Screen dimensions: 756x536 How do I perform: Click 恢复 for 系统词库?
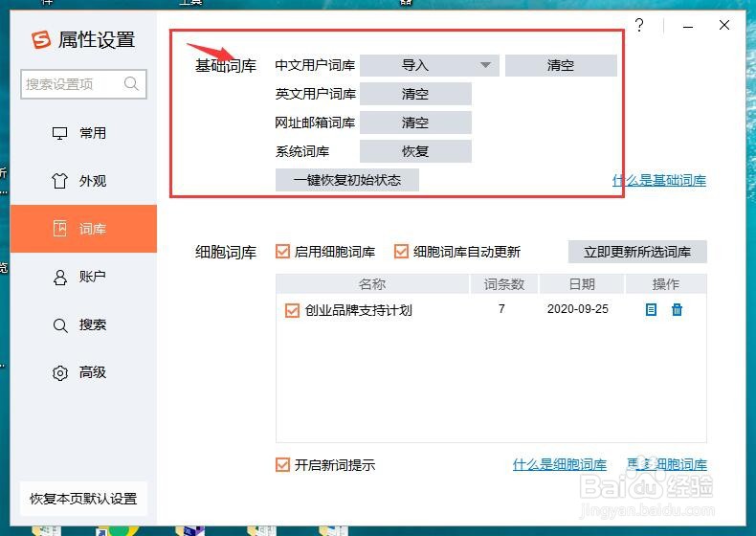pyautogui.click(x=415, y=151)
